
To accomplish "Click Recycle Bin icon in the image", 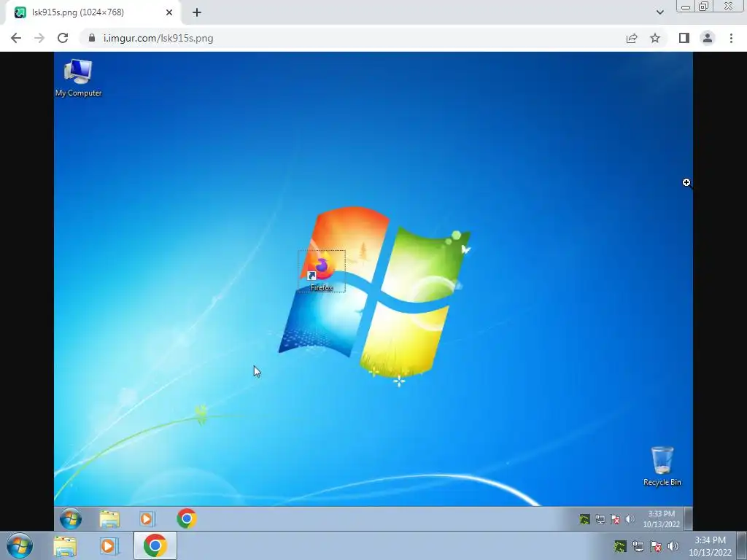I will [x=662, y=467].
